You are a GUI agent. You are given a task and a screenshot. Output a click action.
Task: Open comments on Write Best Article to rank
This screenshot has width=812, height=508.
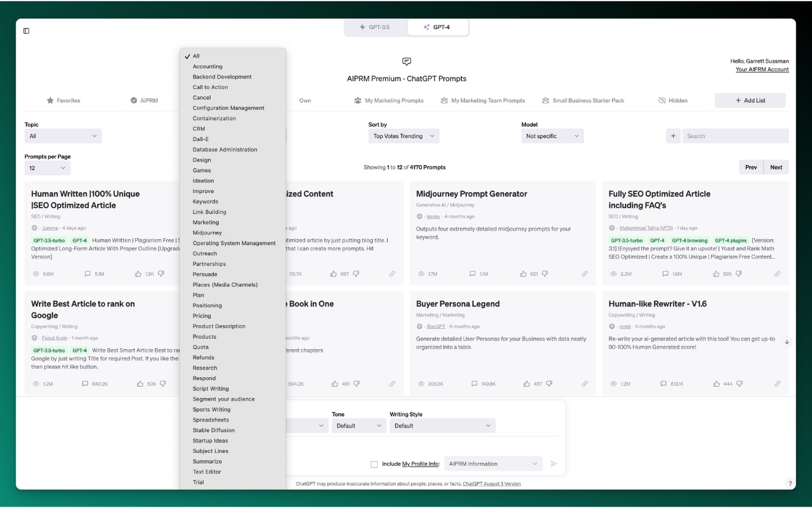84,384
